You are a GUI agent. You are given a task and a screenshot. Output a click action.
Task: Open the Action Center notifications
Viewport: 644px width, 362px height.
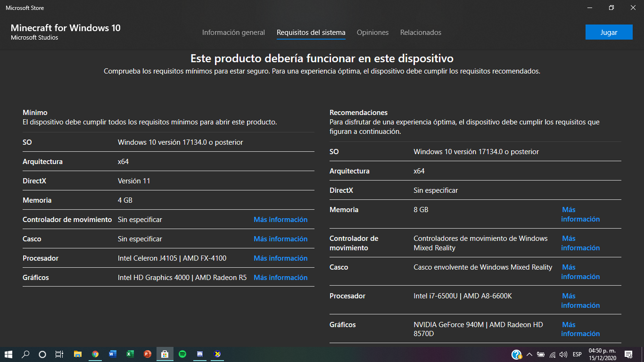(628, 354)
